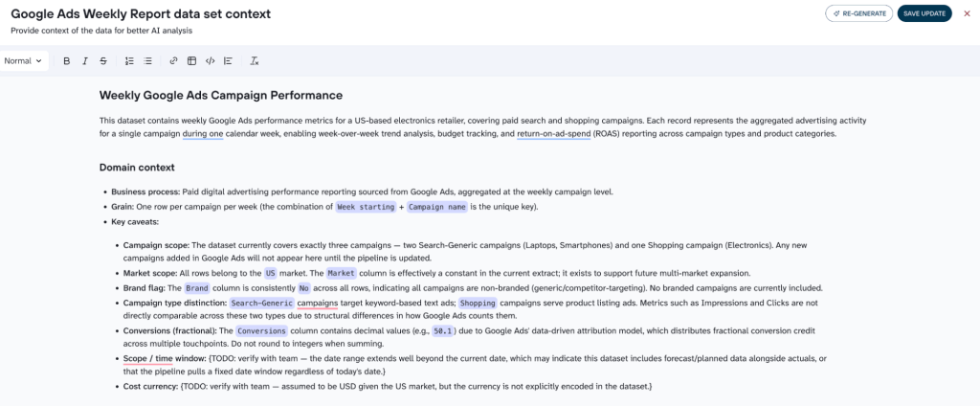Click the 'No' code chip
The height and width of the screenshot is (406, 980).
pos(303,288)
